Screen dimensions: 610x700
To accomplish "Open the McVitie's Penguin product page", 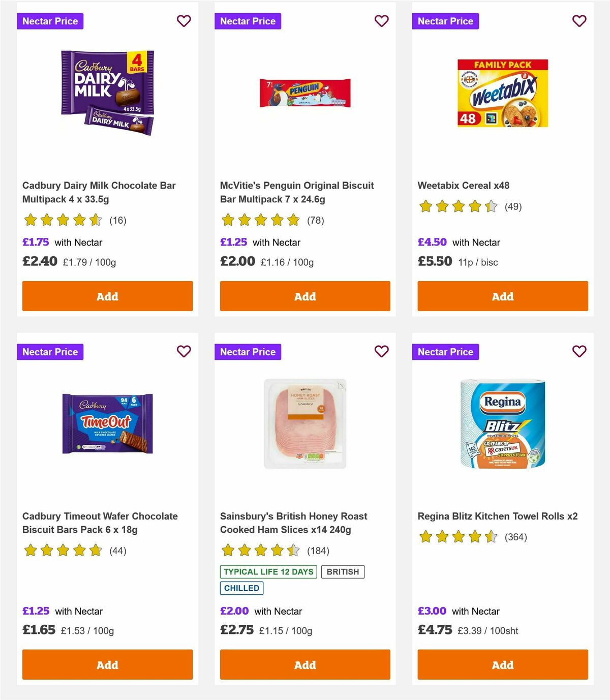I will pyautogui.click(x=297, y=192).
